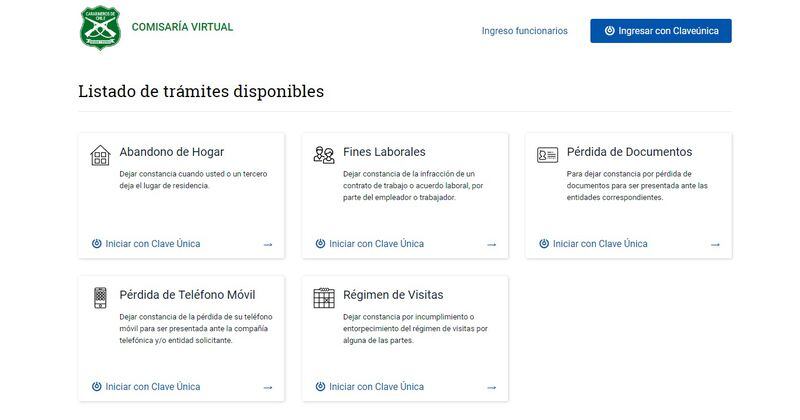Start Pérdida de Documentos with Clave Única
Viewport: 800px width, 420px height.
click(x=593, y=244)
